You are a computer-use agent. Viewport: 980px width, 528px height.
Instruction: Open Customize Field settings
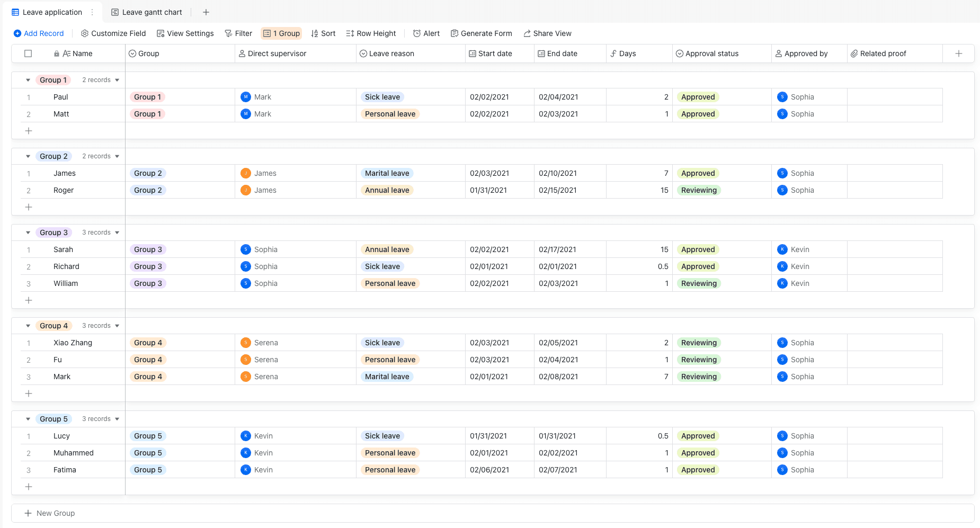(x=113, y=33)
